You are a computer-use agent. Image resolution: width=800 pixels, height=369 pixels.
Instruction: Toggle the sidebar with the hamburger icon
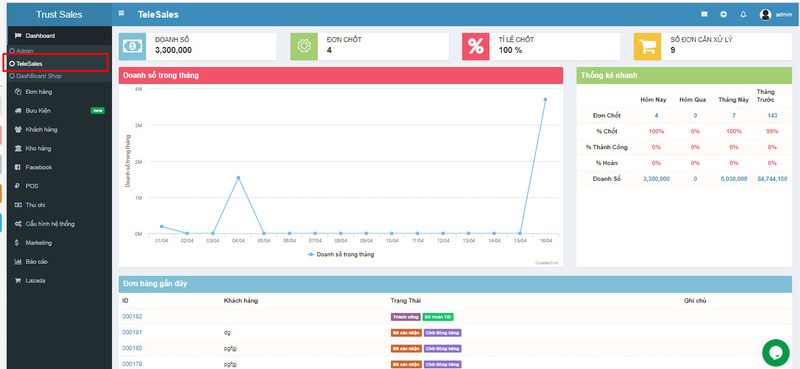point(121,13)
